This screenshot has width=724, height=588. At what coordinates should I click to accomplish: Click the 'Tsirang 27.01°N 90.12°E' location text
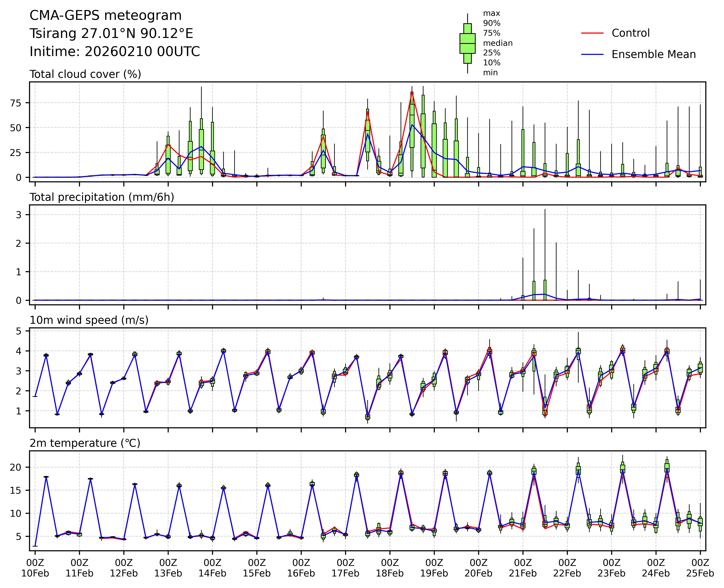[111, 33]
